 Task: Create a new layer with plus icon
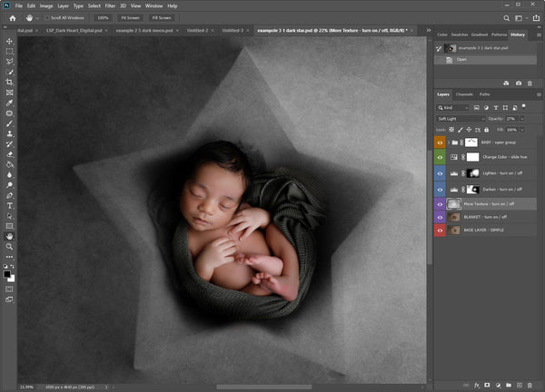(x=520, y=385)
